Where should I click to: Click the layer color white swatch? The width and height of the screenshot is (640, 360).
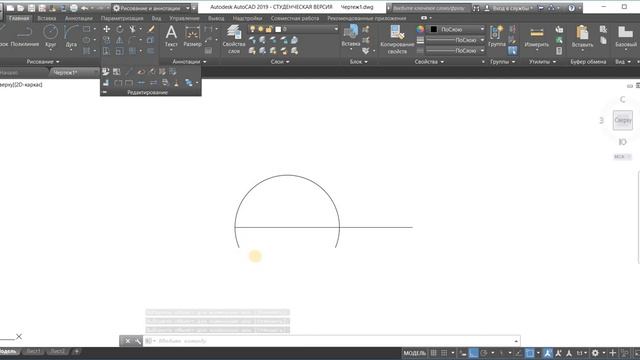(278, 29)
